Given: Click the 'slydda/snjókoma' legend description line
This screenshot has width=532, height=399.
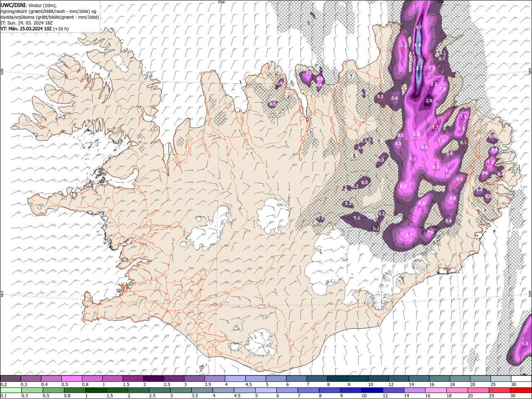Looking at the screenshot, I should tap(49, 17).
